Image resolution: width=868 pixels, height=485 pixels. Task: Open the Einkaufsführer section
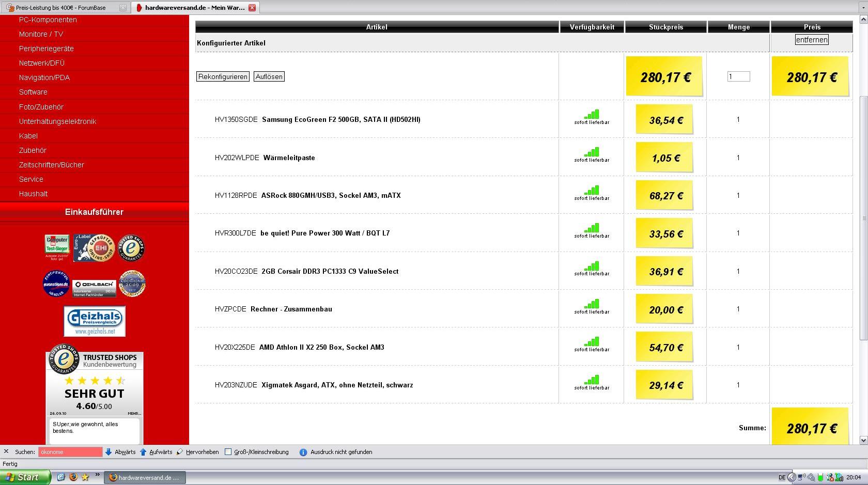[x=94, y=212]
